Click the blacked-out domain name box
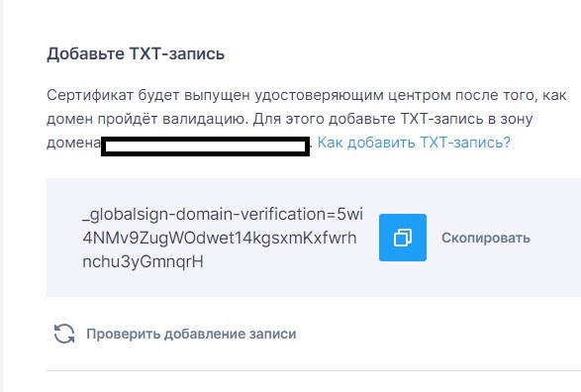The width and height of the screenshot is (581, 392). 205,147
